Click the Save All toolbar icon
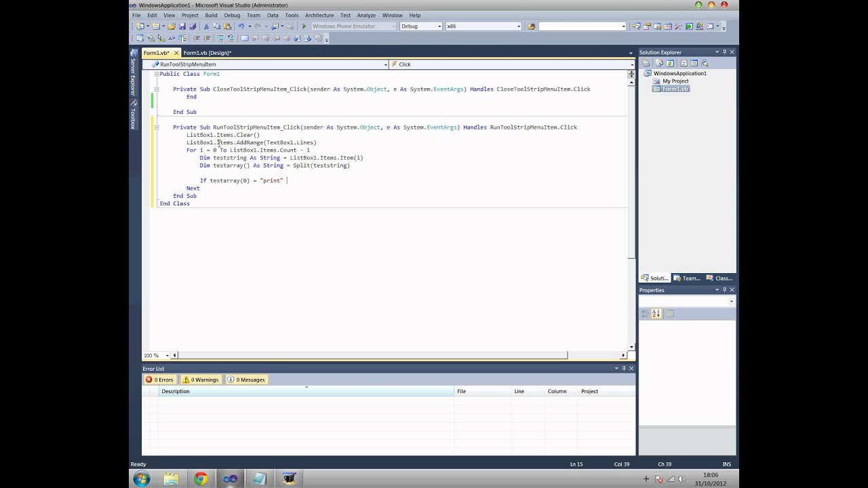Image resolution: width=868 pixels, height=488 pixels. (x=193, y=26)
